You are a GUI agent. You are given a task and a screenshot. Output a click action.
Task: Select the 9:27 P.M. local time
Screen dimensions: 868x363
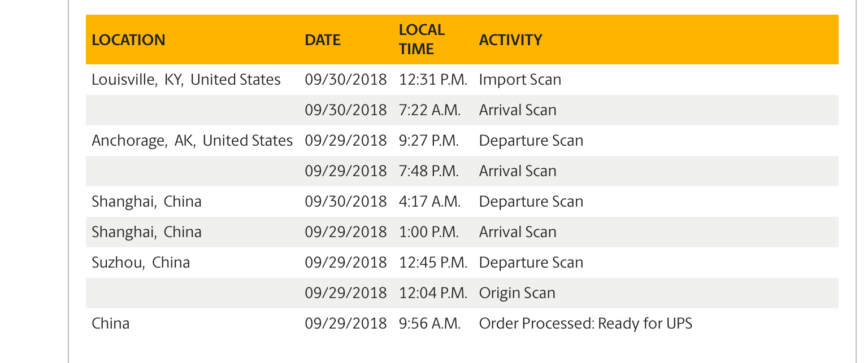click(x=428, y=141)
